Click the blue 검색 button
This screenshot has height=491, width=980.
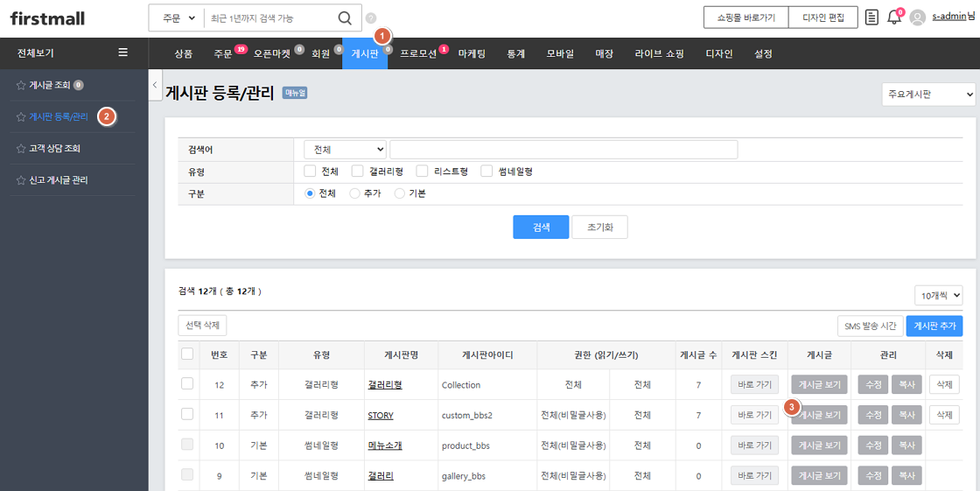[x=541, y=227]
